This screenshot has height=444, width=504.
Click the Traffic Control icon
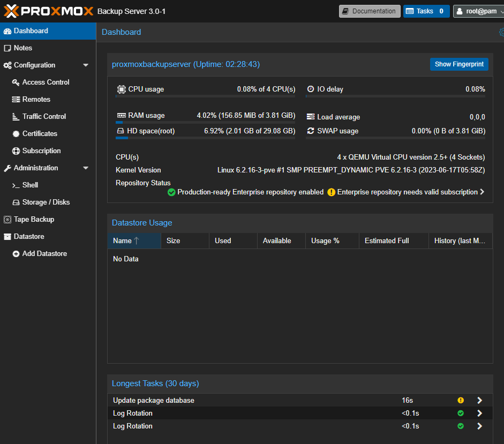16,117
